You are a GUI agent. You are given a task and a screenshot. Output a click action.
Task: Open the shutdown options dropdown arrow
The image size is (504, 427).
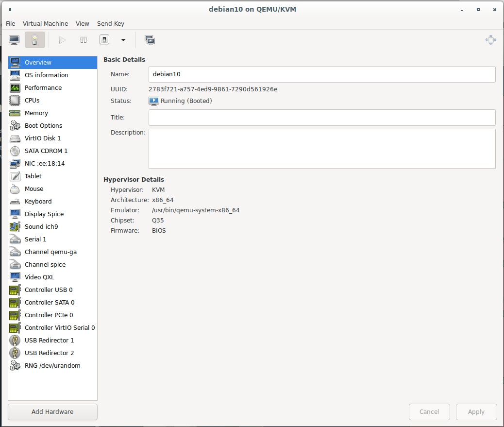tap(123, 40)
